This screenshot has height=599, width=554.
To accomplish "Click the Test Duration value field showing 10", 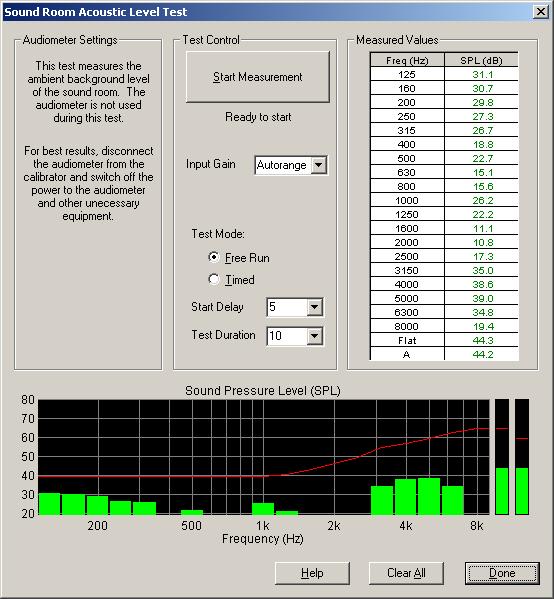I will 287,336.
